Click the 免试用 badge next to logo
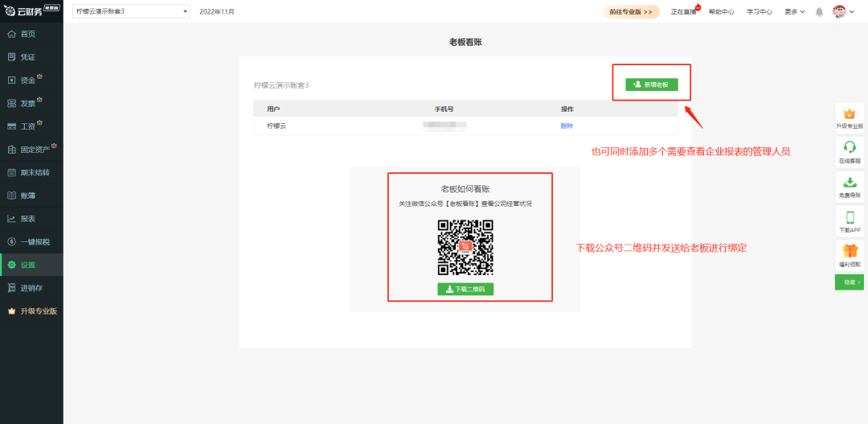Image resolution: width=868 pixels, height=424 pixels. pos(51,8)
